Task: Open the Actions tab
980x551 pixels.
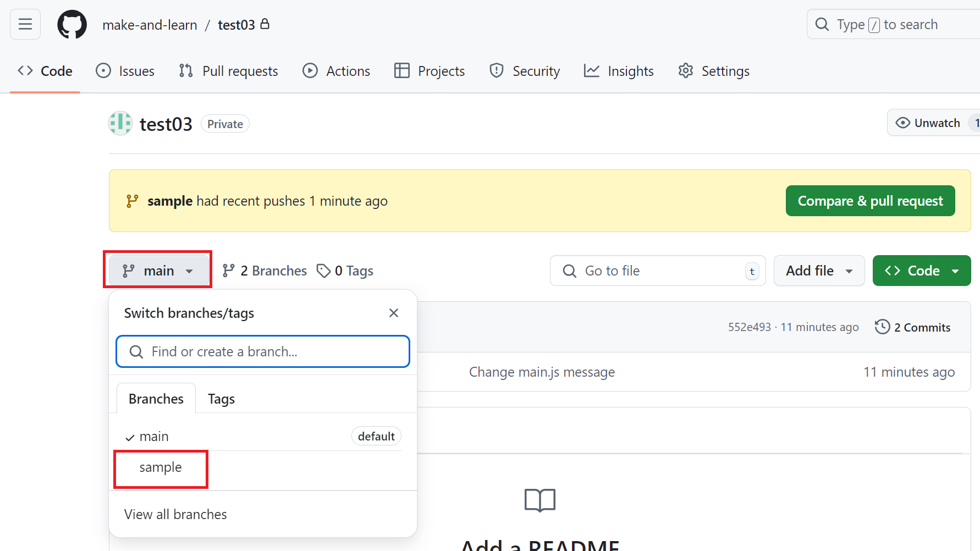Action: (x=336, y=71)
